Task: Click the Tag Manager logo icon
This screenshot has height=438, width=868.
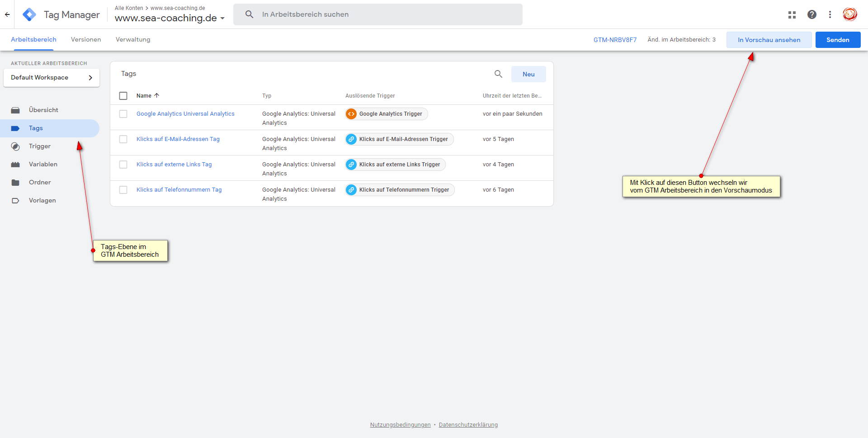Action: (29, 14)
